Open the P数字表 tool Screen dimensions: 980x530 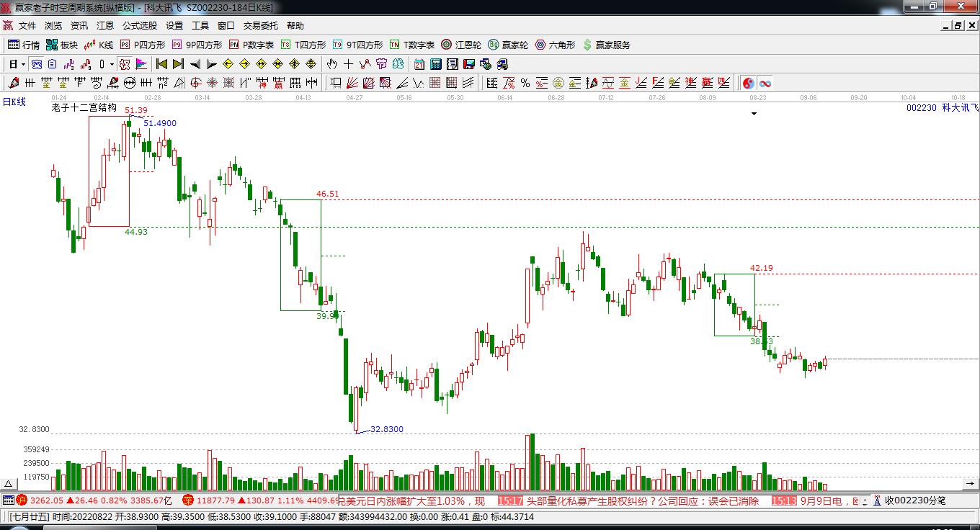tap(251, 45)
